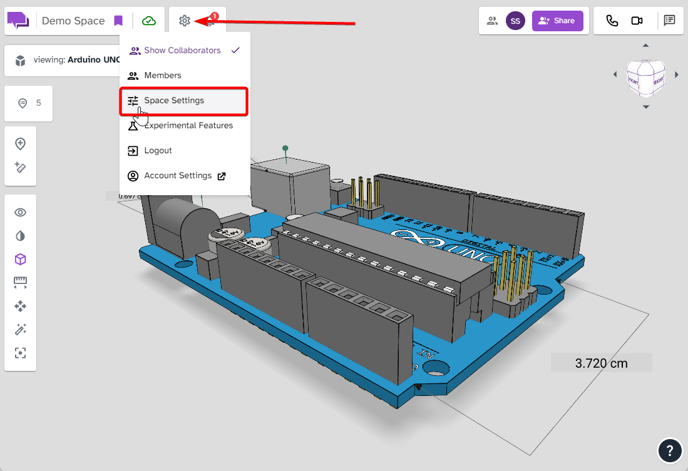Open the pins list showing 5
This screenshot has height=471, width=688.
[x=29, y=103]
